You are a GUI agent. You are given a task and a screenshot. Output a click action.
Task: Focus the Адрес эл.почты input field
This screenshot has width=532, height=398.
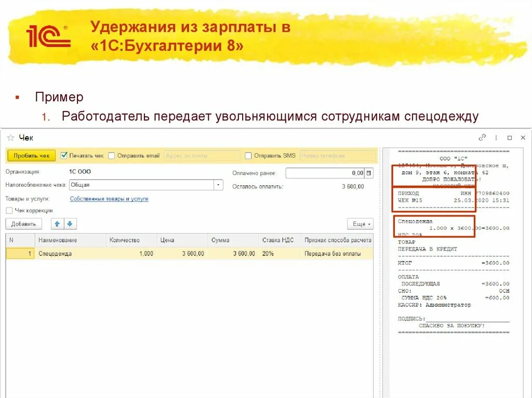(x=202, y=156)
